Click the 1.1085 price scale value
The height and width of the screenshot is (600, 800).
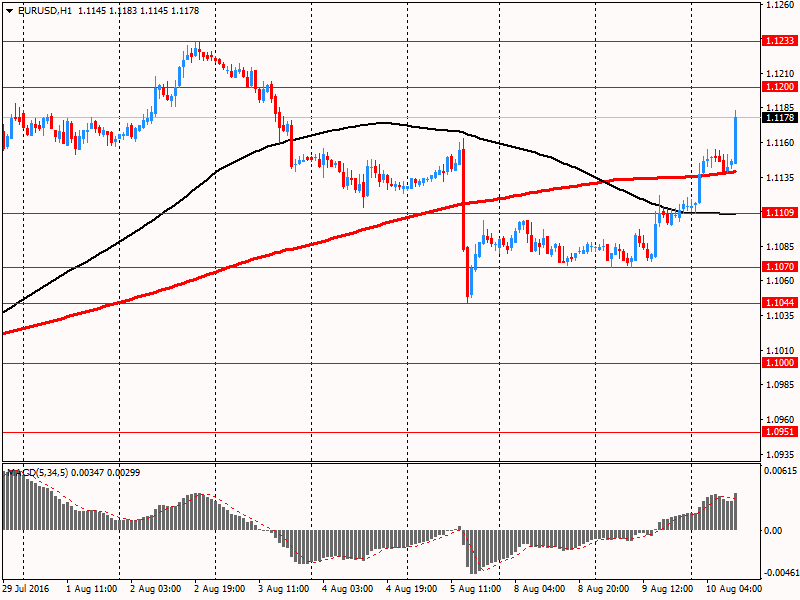coord(780,246)
